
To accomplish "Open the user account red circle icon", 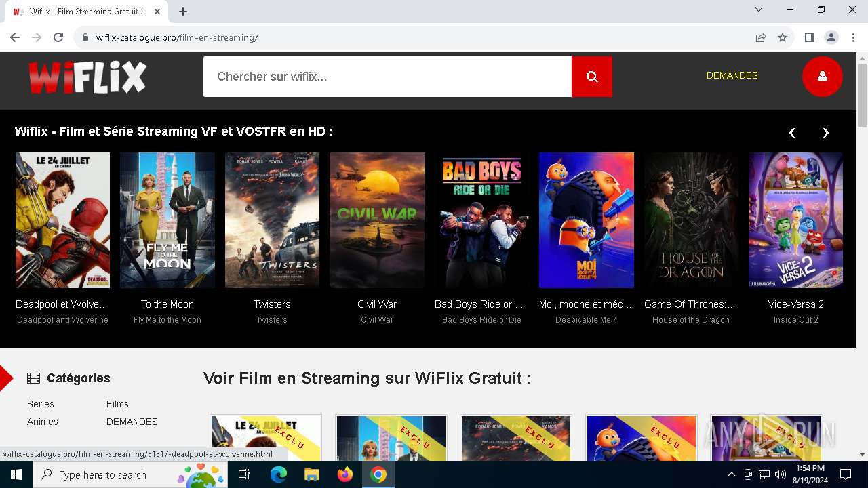I will pyautogui.click(x=822, y=77).
